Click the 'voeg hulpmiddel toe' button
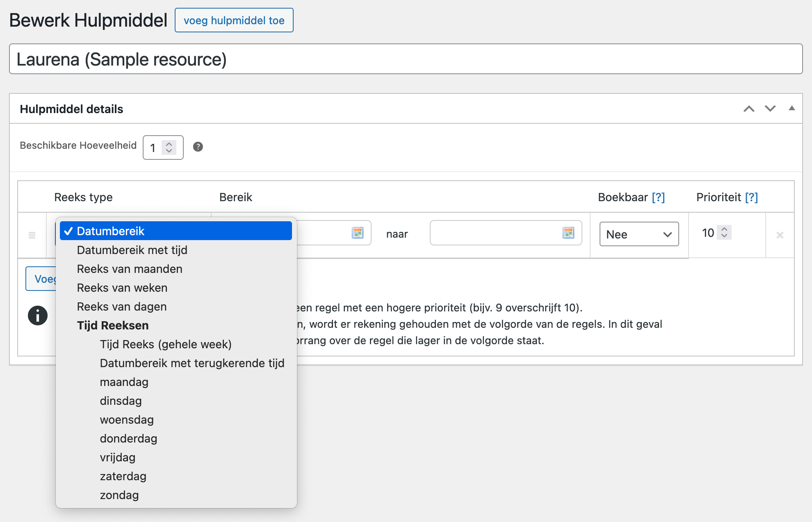 (x=234, y=20)
